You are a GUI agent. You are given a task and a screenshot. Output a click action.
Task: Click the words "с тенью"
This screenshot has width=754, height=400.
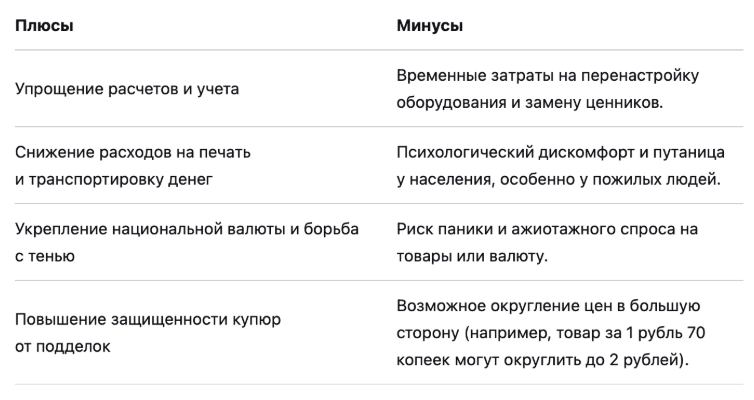[45, 254]
